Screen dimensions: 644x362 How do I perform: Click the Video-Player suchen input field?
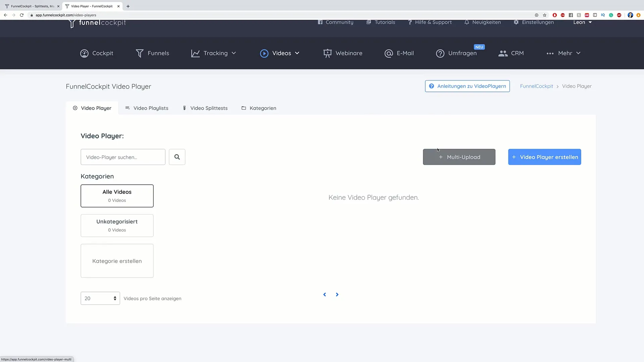point(122,157)
